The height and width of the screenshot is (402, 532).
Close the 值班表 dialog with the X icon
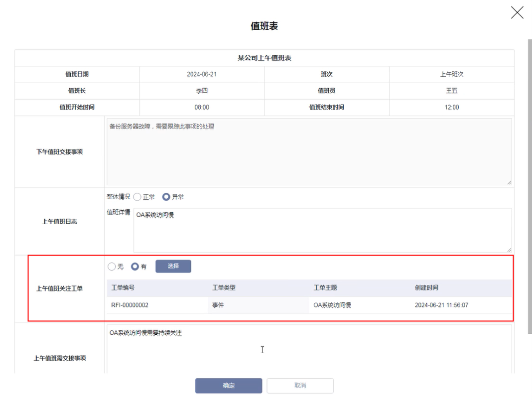tap(517, 12)
